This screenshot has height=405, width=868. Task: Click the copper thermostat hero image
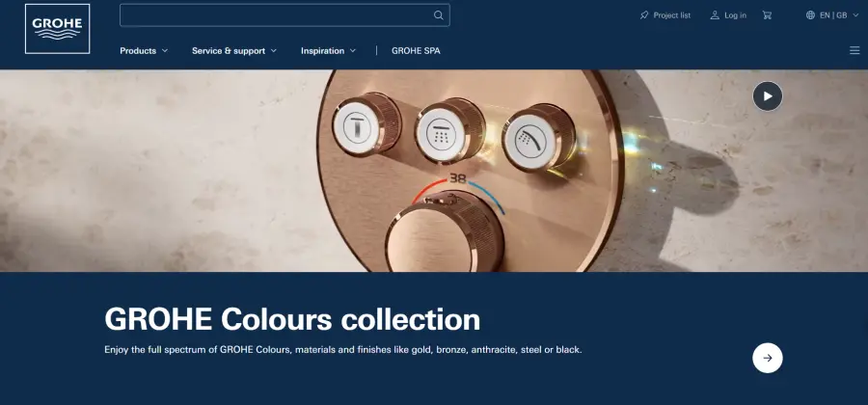click(434, 171)
